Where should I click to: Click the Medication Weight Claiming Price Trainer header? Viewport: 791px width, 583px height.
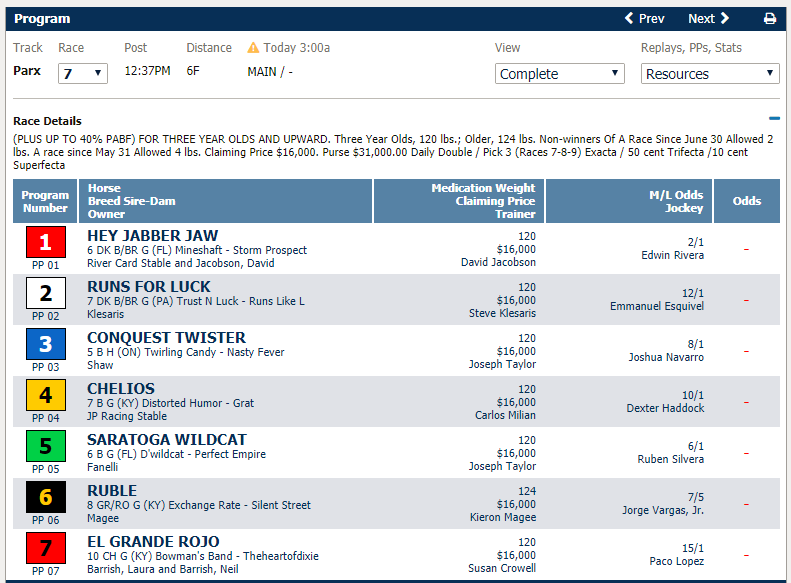click(459, 201)
